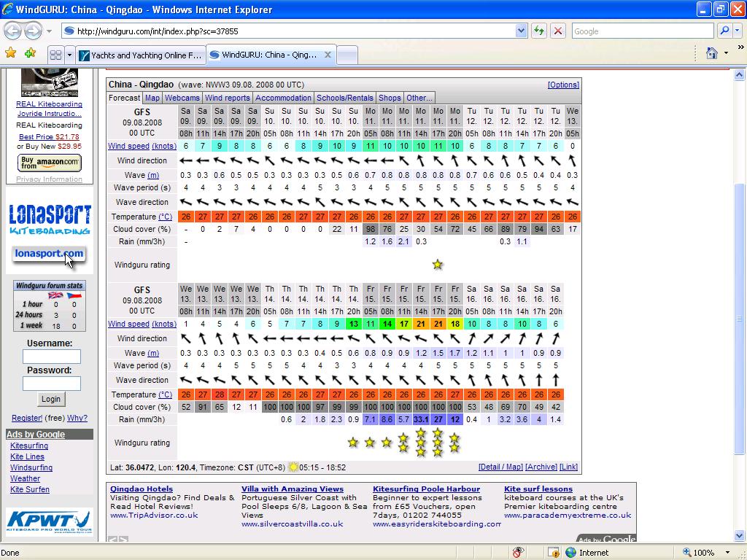The image size is (747, 560).
Task: Open the zoom level dropdown arrow
Action: [727, 553]
